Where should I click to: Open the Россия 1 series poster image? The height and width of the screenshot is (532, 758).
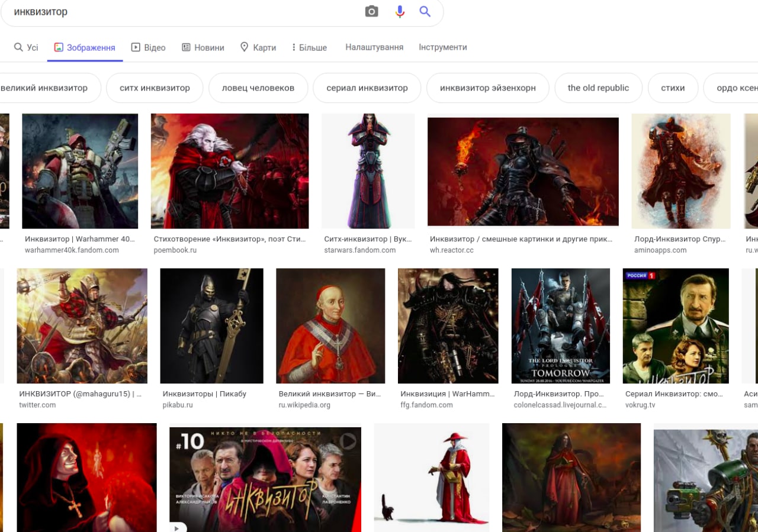676,326
